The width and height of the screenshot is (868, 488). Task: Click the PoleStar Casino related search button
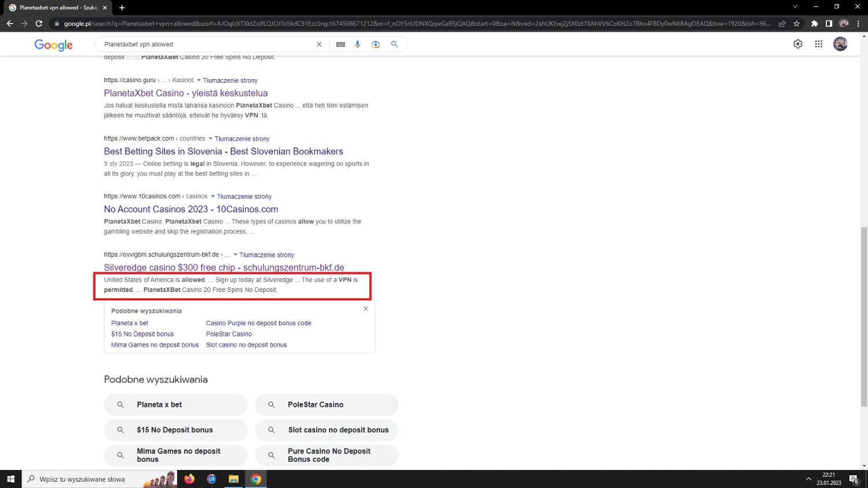[x=326, y=405]
